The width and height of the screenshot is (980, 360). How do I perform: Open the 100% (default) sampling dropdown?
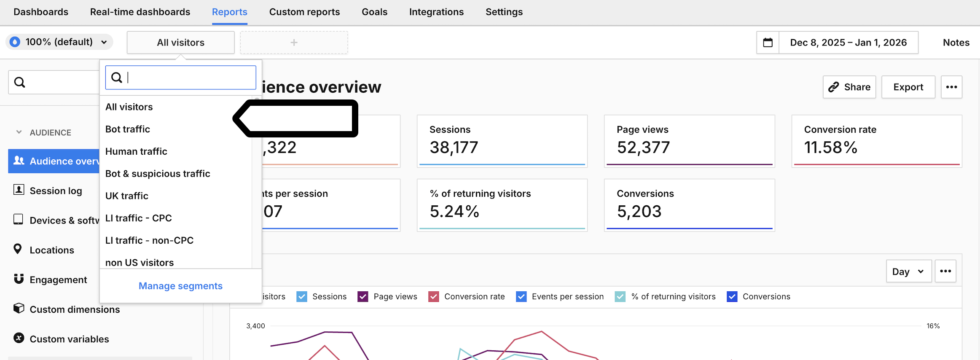coord(59,42)
